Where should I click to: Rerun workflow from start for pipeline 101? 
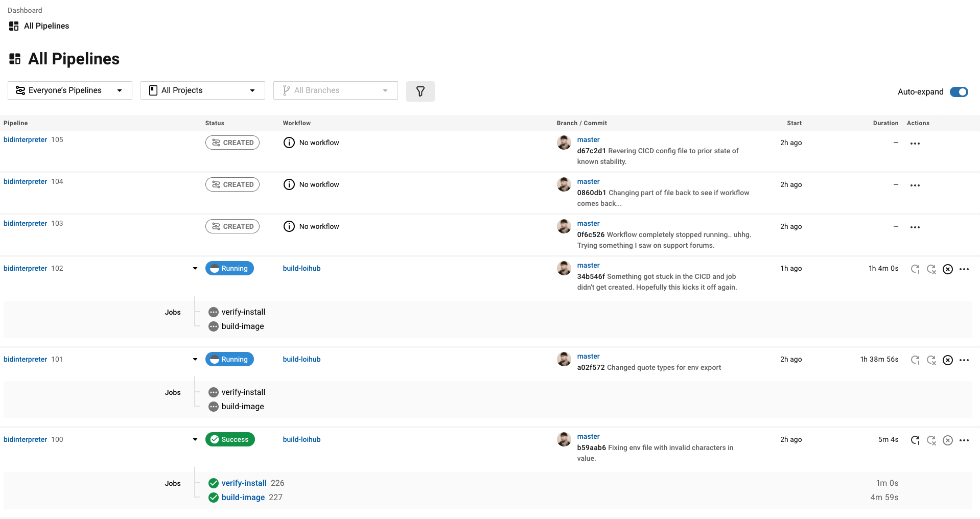coord(915,360)
